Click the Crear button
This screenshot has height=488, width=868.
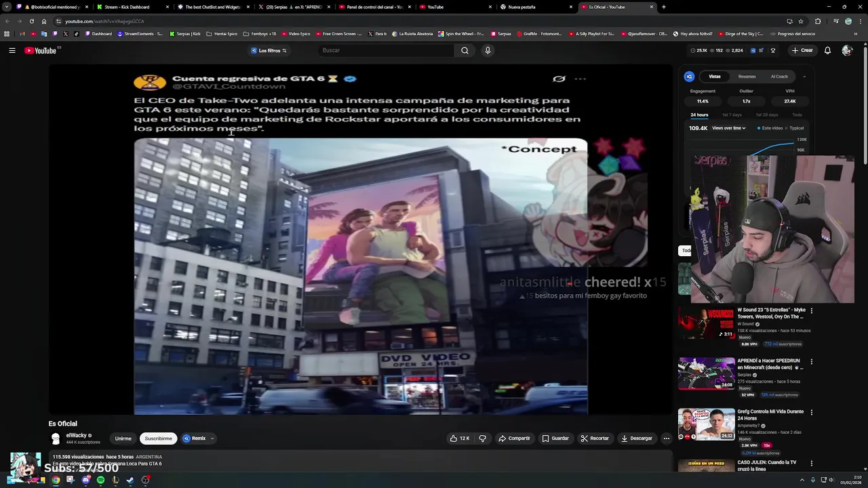pyautogui.click(x=802, y=50)
